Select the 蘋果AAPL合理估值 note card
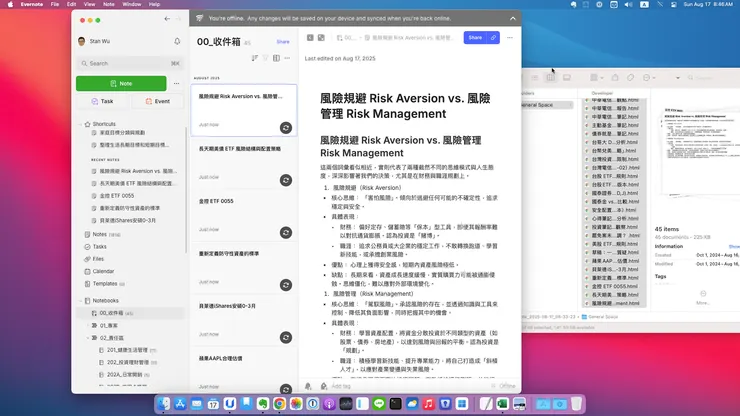The height and width of the screenshot is (416, 740). pos(244,372)
